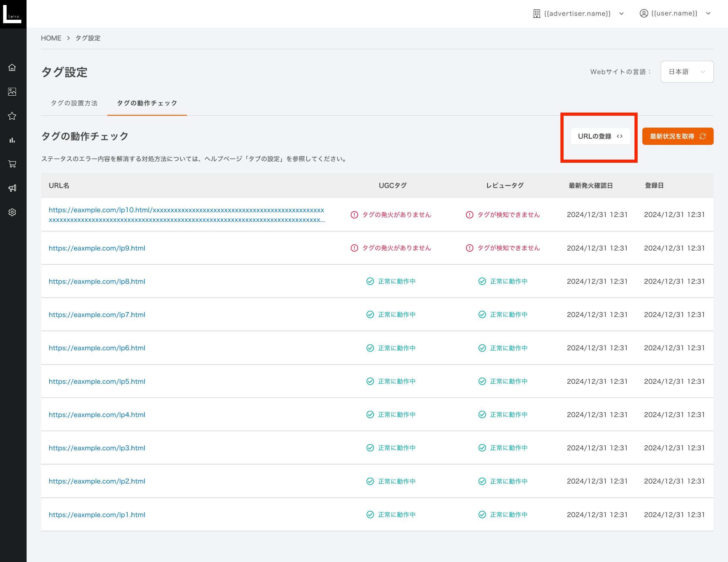Switch to the タグの設置方法 tab
728x562 pixels.
pos(74,103)
